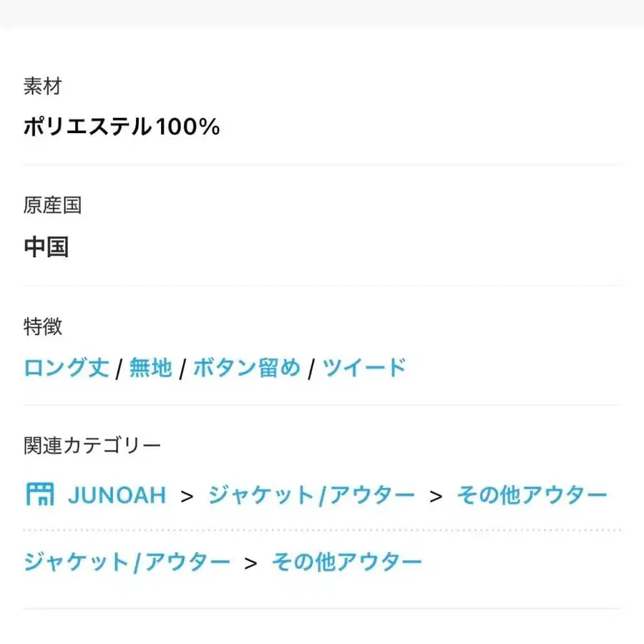Click the shop icon beside JUNOAH

pyautogui.click(x=40, y=494)
